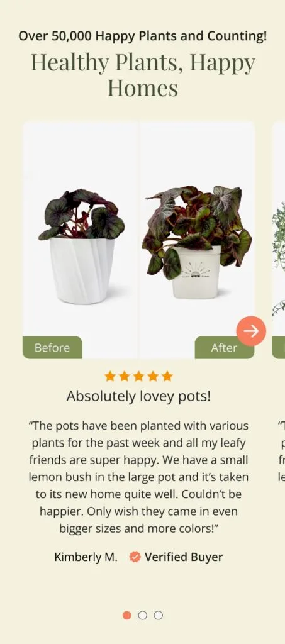Click the fifth rating star
The height and width of the screenshot is (644, 285).
pos(167,376)
